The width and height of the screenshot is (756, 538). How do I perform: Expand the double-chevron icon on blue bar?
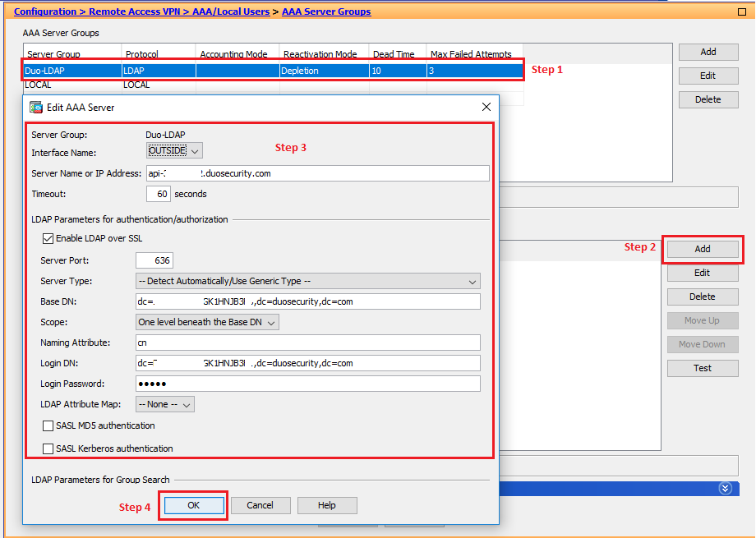725,488
